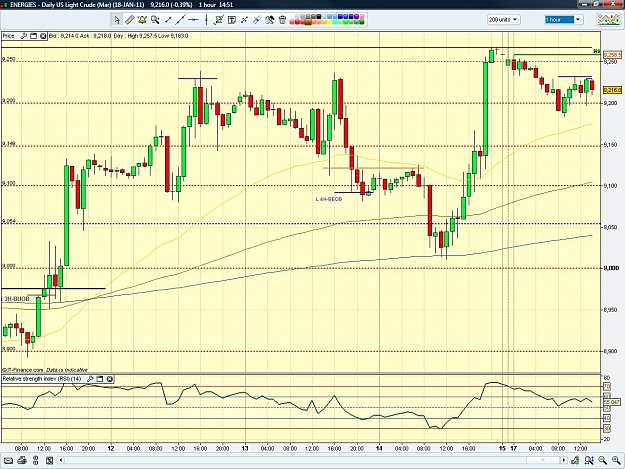Image resolution: width=625 pixels, height=469 pixels.
Task: Click the envelope icon in bottom bar
Action: click(8, 461)
